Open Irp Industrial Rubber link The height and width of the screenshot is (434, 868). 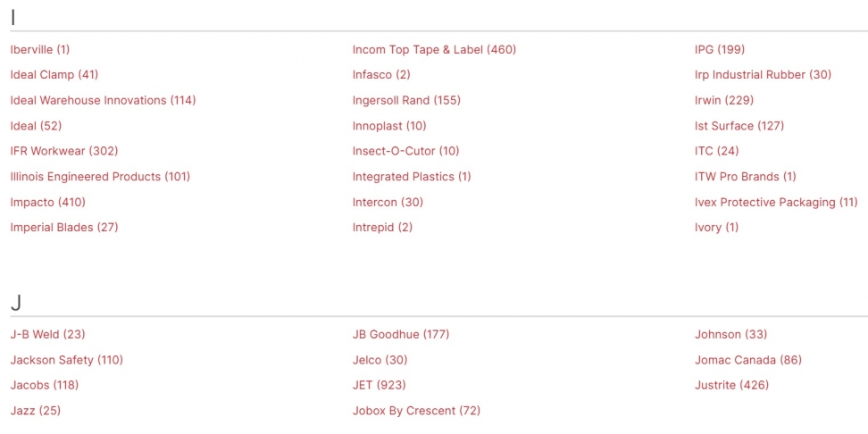(763, 75)
